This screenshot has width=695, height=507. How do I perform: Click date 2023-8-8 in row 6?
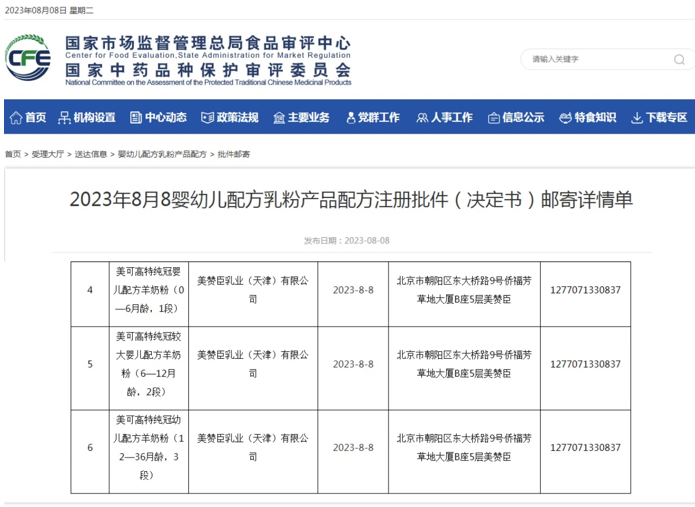pos(353,447)
